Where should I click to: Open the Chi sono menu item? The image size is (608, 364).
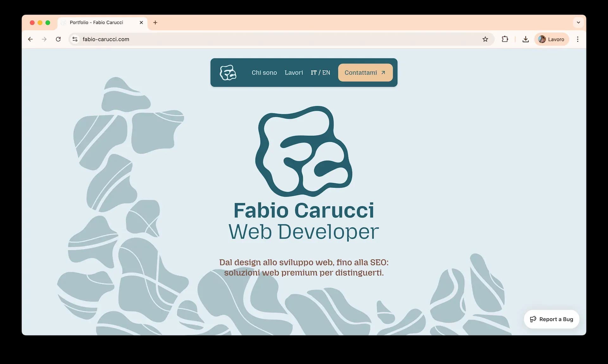[x=264, y=72]
